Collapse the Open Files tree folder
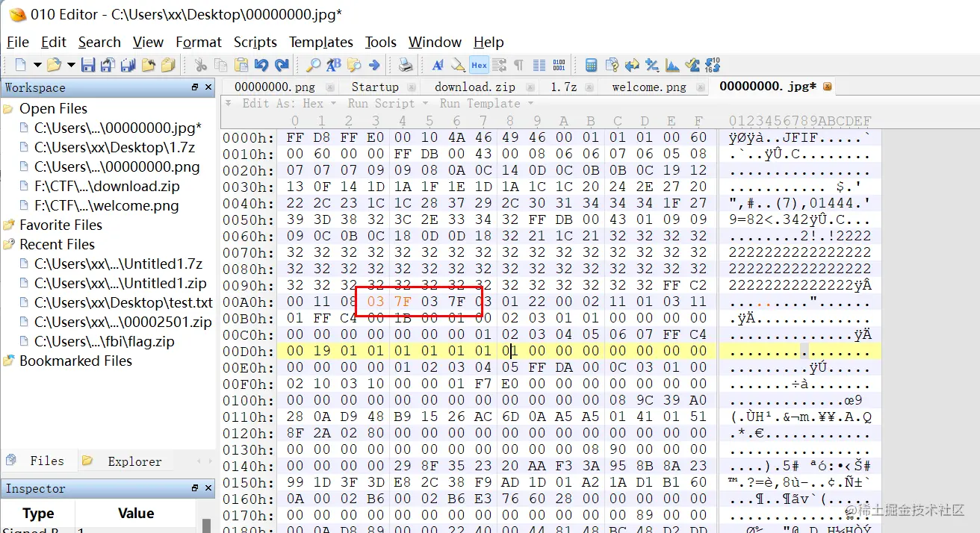Image resolution: width=980 pixels, height=533 pixels. click(x=8, y=109)
